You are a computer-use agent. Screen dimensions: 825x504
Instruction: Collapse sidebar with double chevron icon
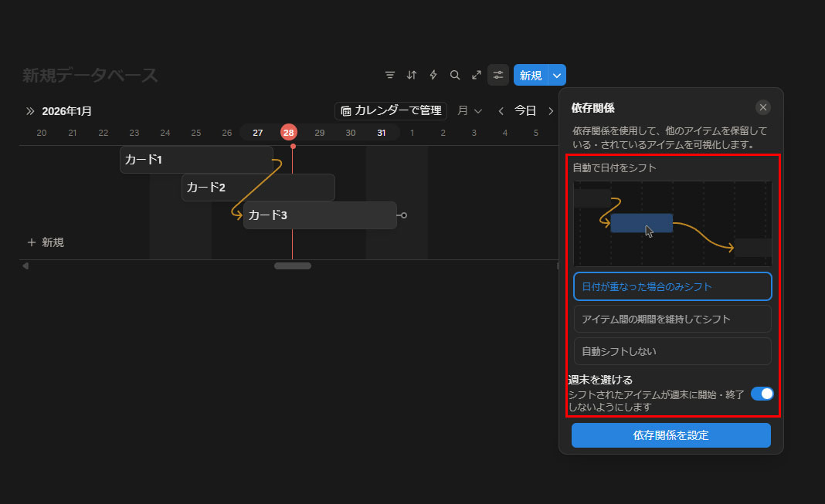tap(30, 111)
